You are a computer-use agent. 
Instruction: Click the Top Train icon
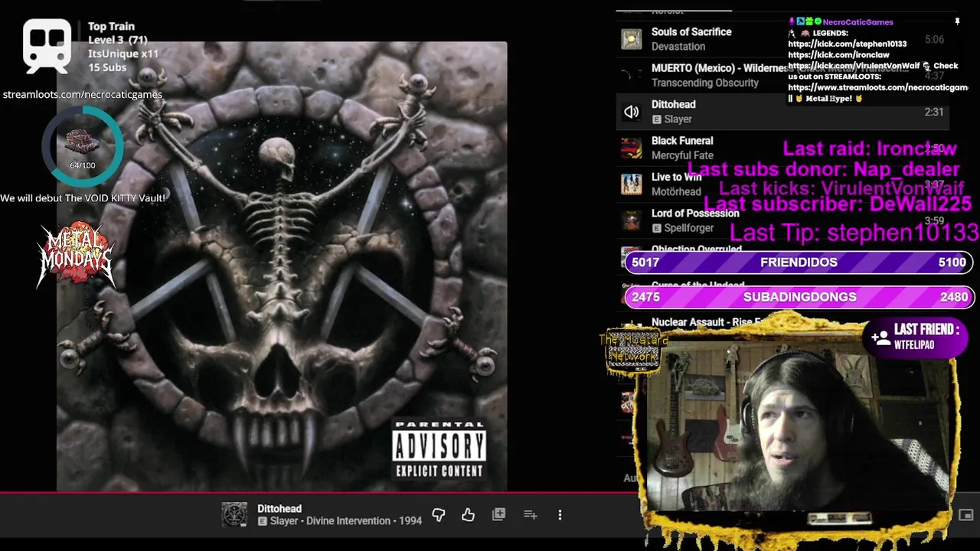47,44
